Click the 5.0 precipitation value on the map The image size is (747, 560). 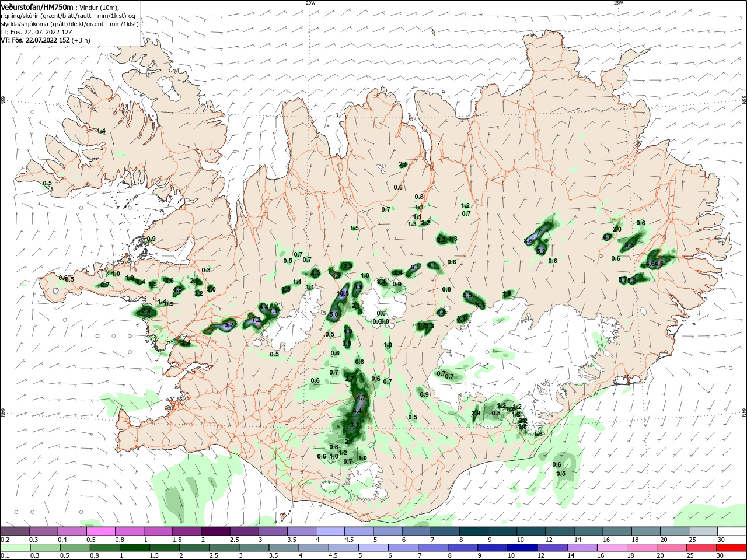(x=334, y=314)
